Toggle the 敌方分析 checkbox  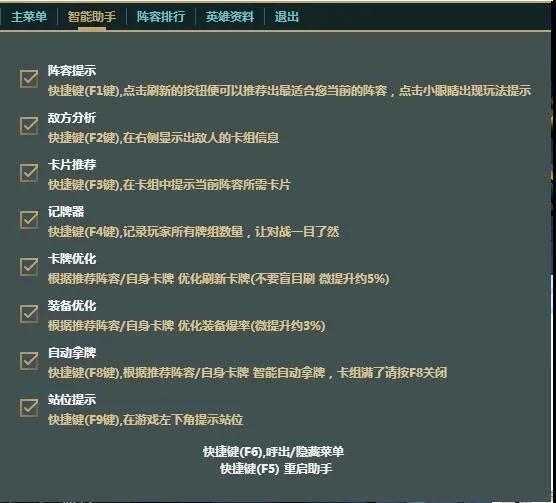click(29, 125)
